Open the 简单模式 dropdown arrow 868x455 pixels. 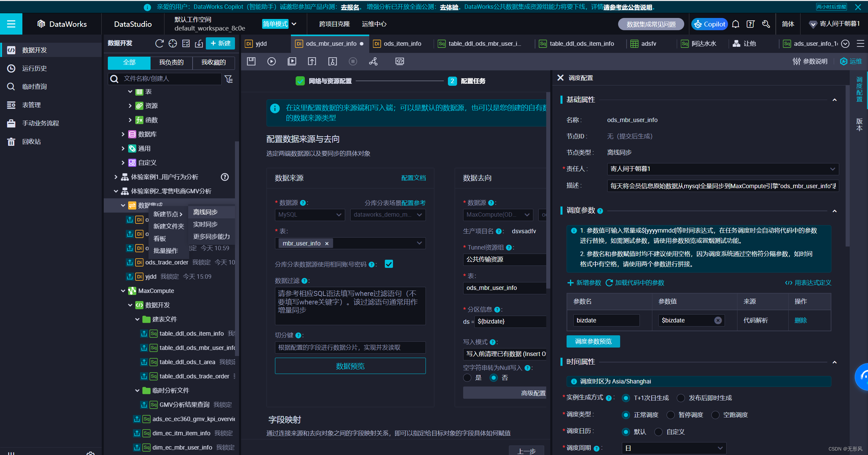click(x=294, y=24)
